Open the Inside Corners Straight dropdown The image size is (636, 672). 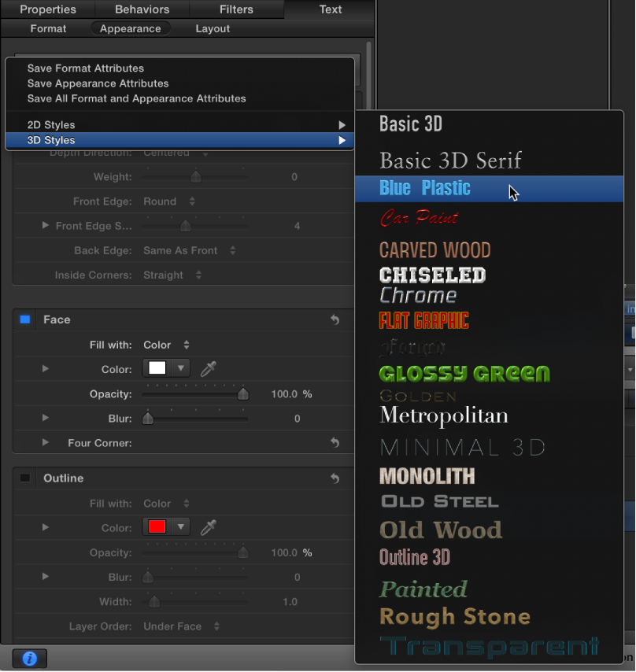tap(168, 275)
